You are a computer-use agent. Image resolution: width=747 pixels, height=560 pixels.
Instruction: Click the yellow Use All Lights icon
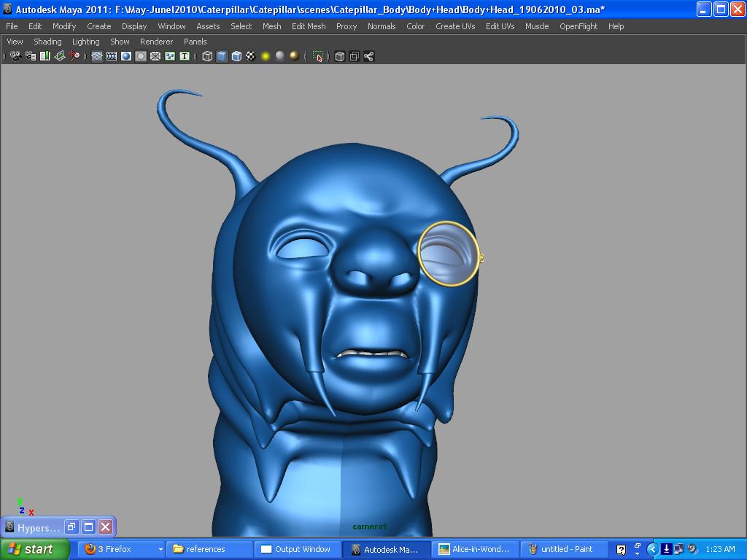click(x=266, y=56)
